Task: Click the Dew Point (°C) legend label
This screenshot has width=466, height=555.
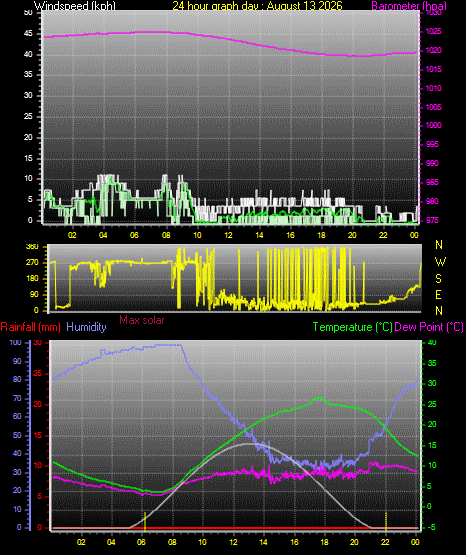Action: (x=429, y=327)
